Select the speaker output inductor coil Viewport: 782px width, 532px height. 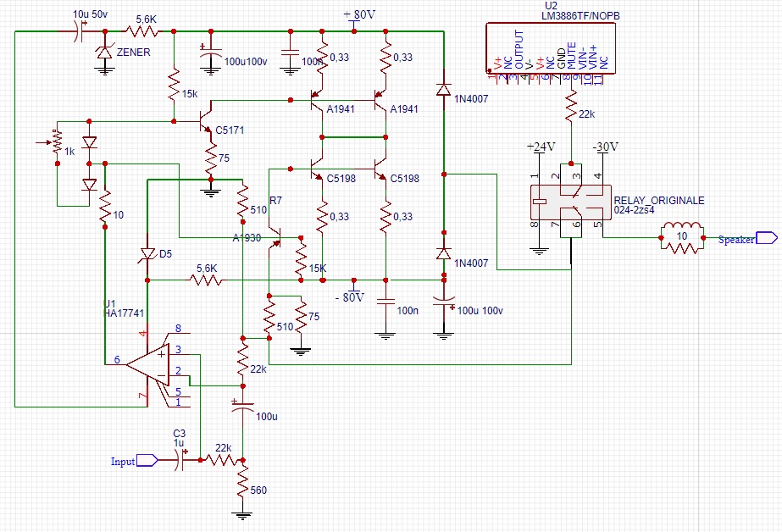pyautogui.click(x=682, y=229)
